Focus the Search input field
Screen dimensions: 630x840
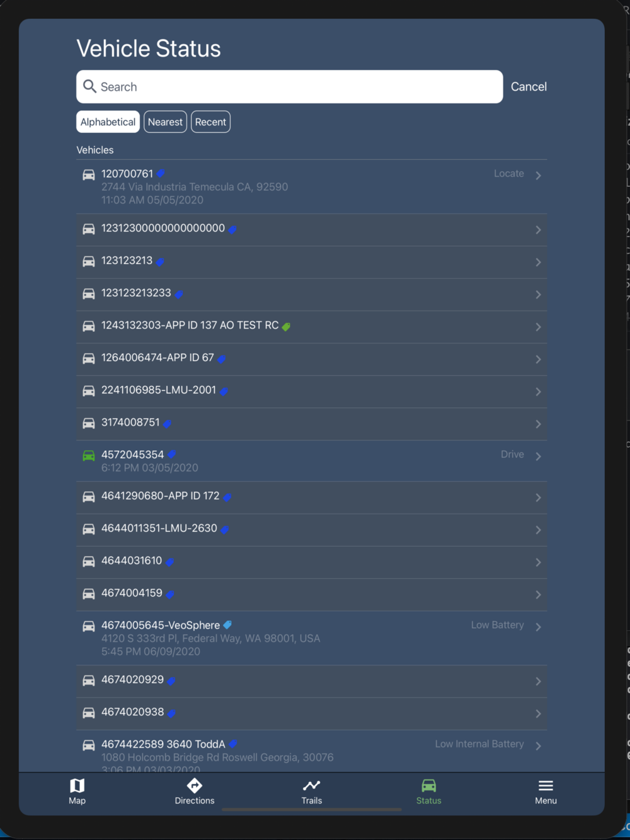[x=289, y=87]
